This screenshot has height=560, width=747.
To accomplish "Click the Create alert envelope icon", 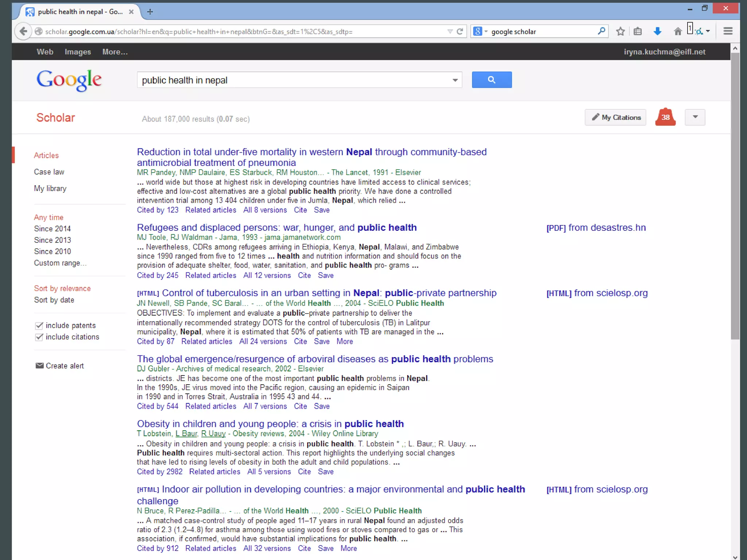I will (x=39, y=366).
